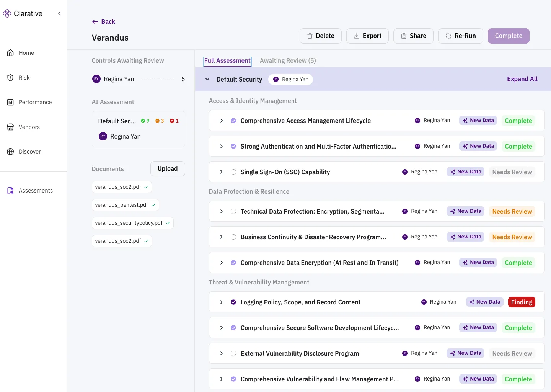Open the Performance chart icon

coord(10,102)
